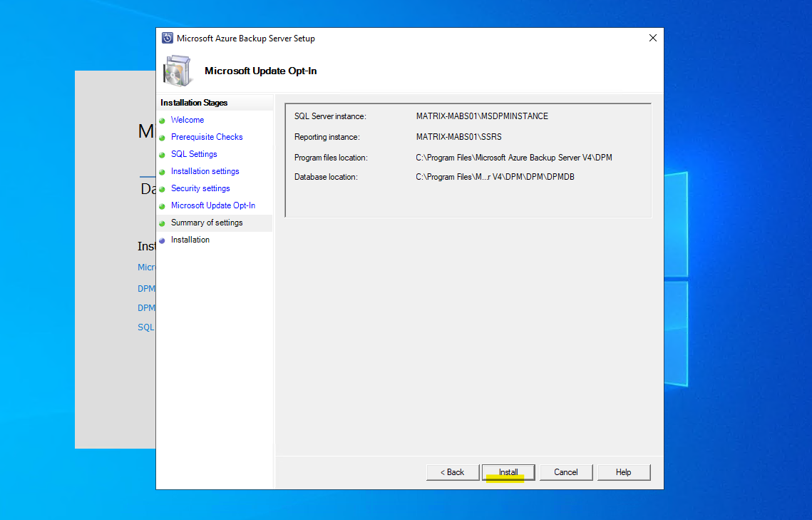Jump to the SQL Settings stage
Screen dimensions: 812x520
(194, 154)
